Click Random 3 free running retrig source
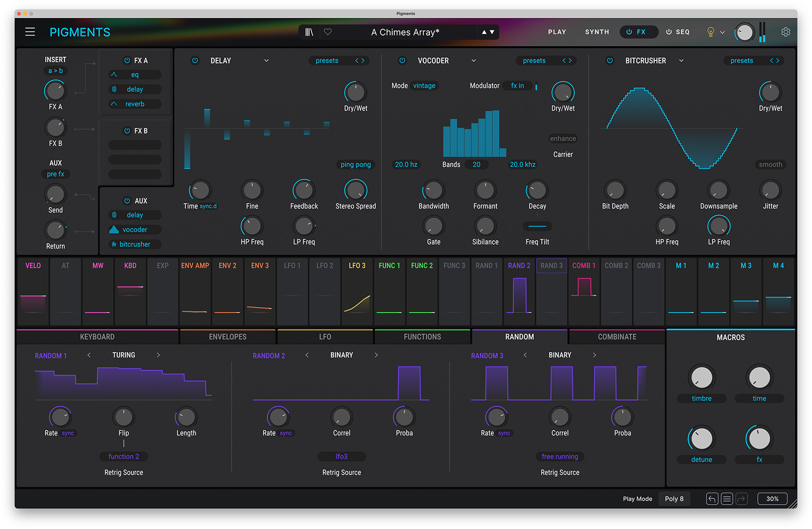The width and height of the screenshot is (812, 529). [x=560, y=456]
